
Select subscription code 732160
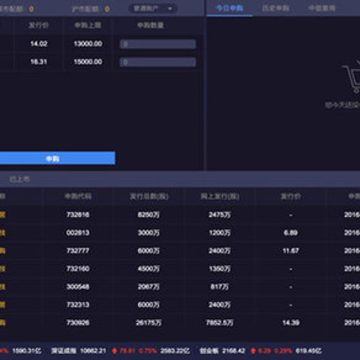point(78,269)
